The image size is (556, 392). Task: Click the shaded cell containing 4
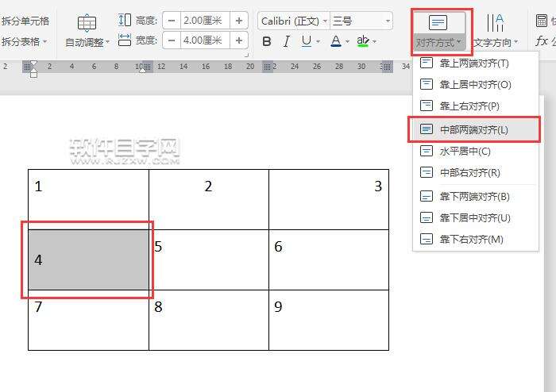(x=88, y=260)
